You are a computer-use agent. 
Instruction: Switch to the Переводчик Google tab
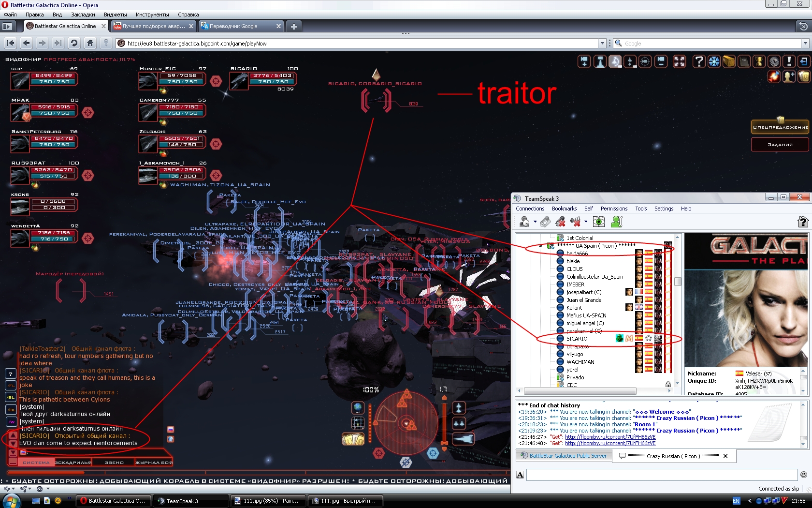point(241,26)
